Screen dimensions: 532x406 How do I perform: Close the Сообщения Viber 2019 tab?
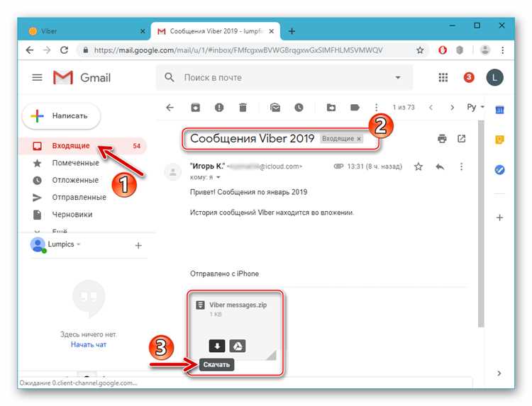[x=272, y=31]
